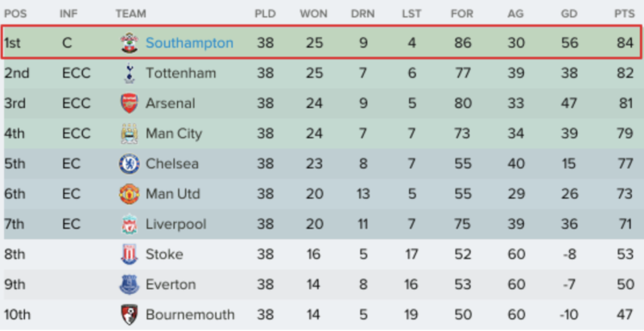Open the Tottenham team name
The image size is (644, 331).
(180, 73)
